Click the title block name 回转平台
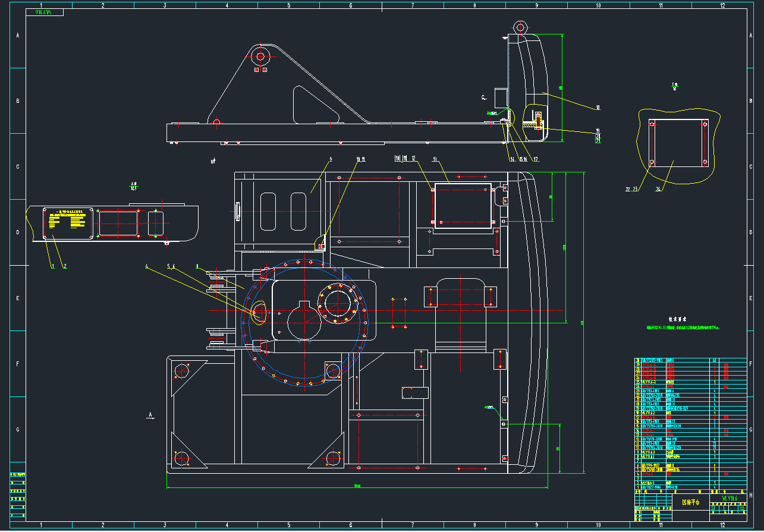Screen dimensions: 764x532 point(690,502)
